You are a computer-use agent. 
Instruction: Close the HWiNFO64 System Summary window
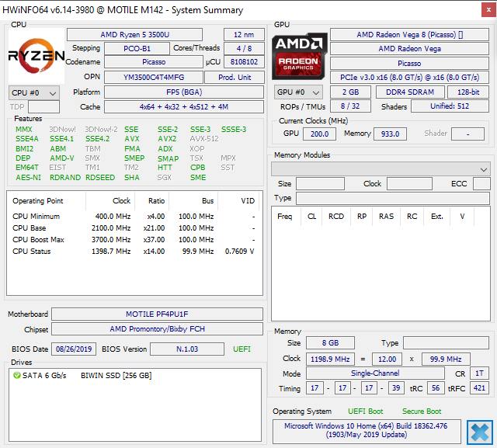(488, 10)
